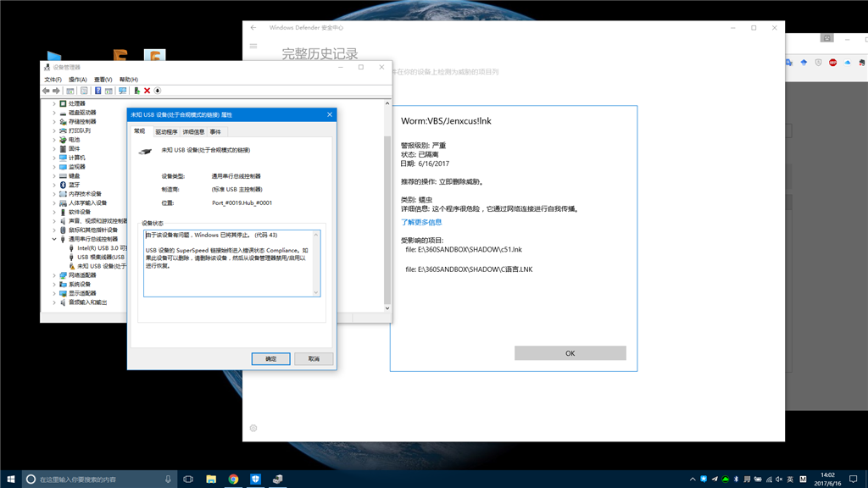Open Windows Start menu
Image resolution: width=868 pixels, height=488 pixels.
tap(11, 480)
